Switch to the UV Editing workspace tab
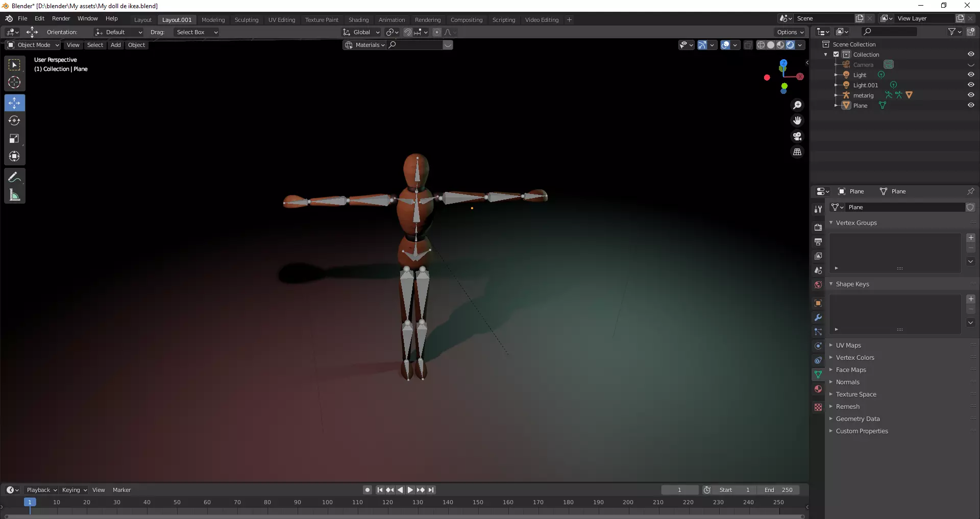 (282, 20)
